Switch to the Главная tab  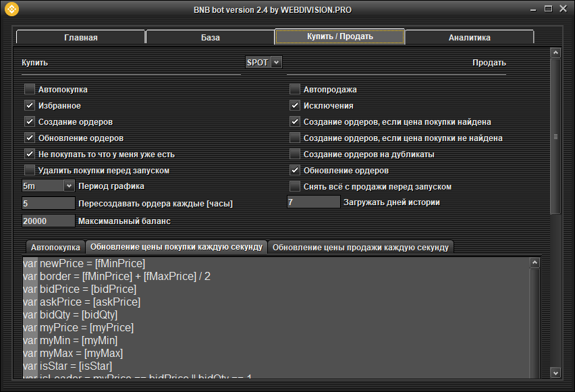tap(80, 37)
